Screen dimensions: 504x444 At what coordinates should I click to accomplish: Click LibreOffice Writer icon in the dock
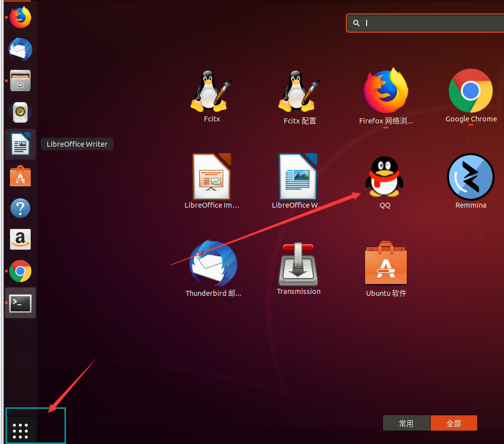point(20,144)
